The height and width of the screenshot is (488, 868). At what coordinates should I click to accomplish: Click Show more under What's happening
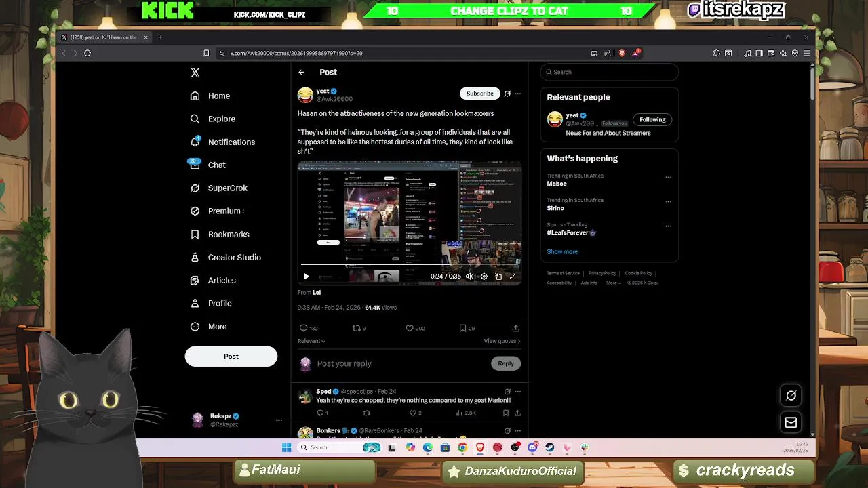point(562,252)
